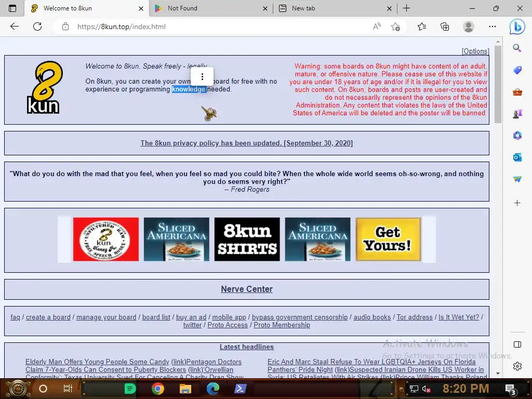The width and height of the screenshot is (532, 399).
Task: Open the audio books link
Action: [x=372, y=317]
